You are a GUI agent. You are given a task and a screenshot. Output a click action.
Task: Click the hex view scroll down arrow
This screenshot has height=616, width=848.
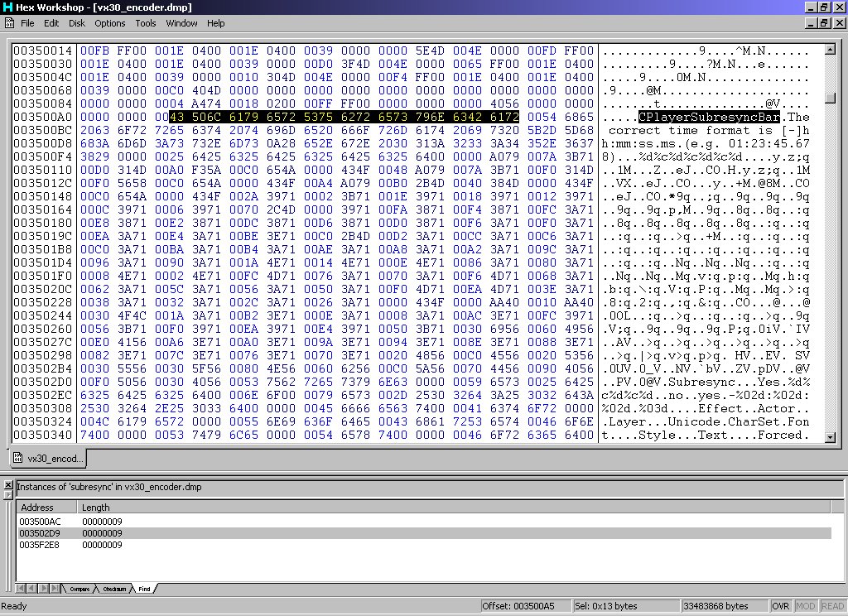click(830, 437)
